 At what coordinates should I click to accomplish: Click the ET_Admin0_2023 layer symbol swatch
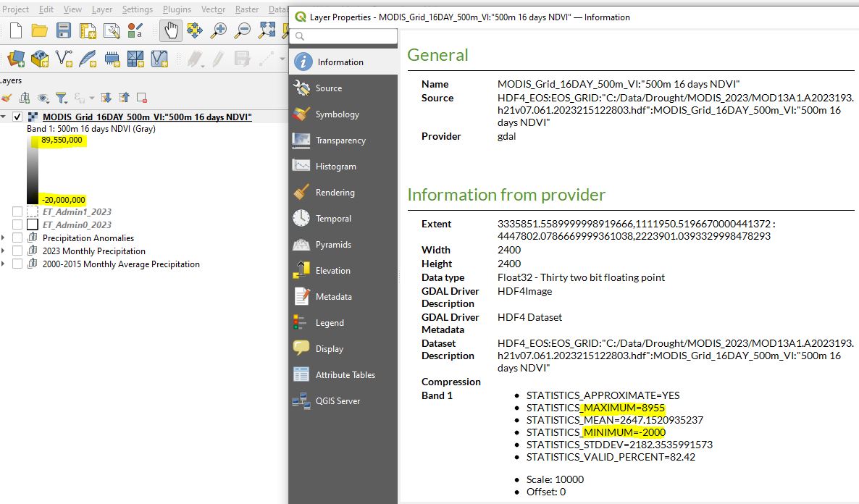click(33, 224)
